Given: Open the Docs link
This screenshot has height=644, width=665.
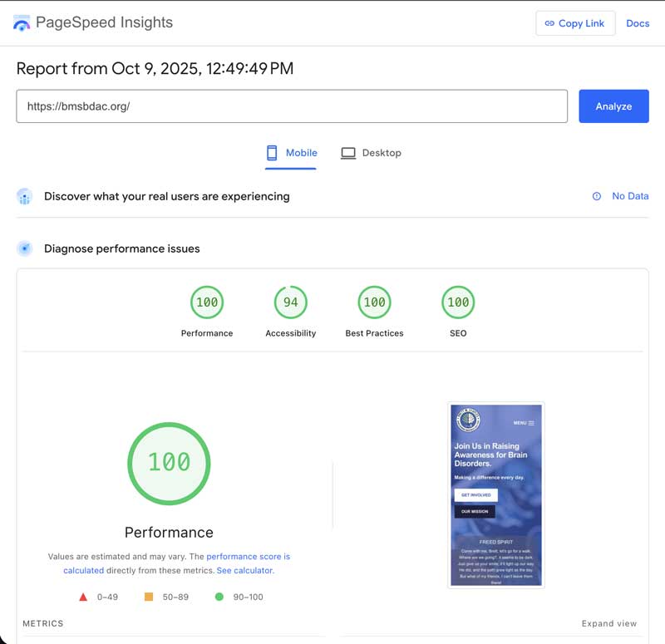Looking at the screenshot, I should (x=638, y=23).
